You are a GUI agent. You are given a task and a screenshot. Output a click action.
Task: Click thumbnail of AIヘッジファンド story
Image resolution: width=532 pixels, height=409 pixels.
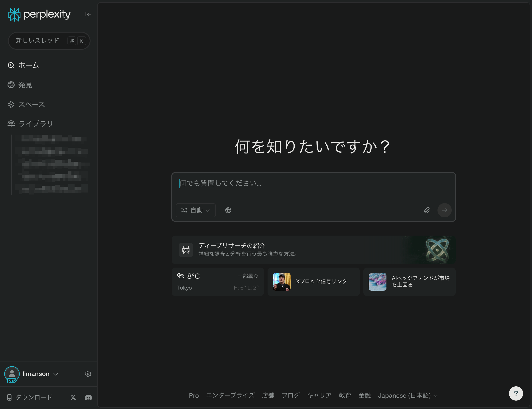click(x=378, y=282)
